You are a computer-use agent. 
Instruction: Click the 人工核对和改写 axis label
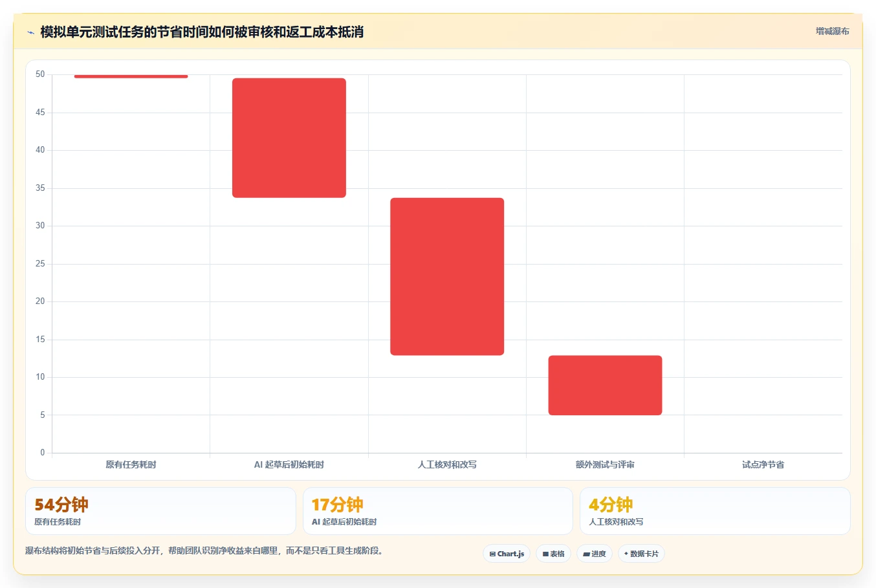(x=447, y=464)
